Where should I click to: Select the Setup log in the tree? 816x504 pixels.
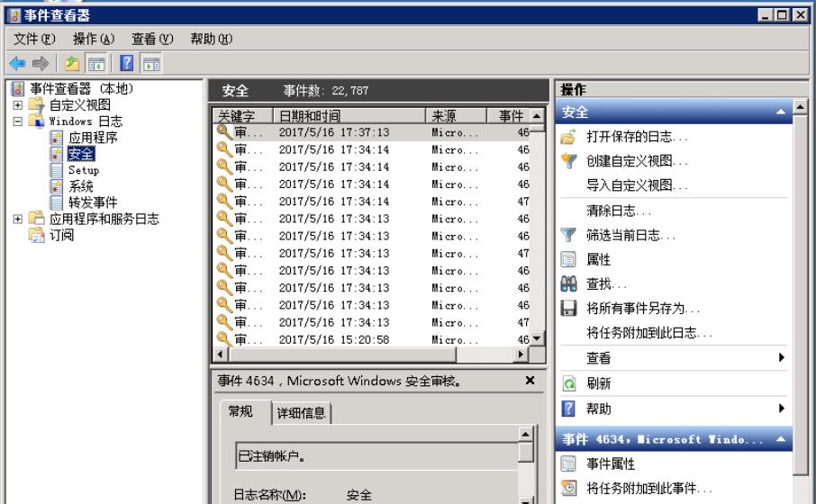click(x=83, y=170)
